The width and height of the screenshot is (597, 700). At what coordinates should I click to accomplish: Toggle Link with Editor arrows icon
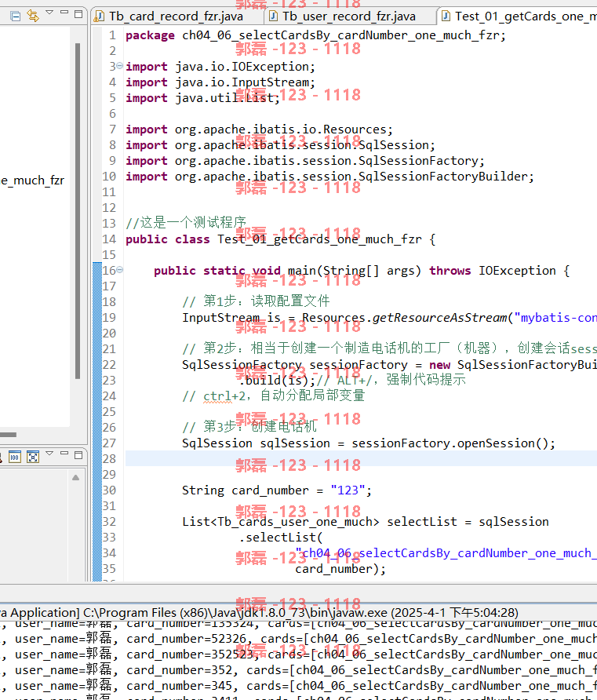click(x=33, y=16)
